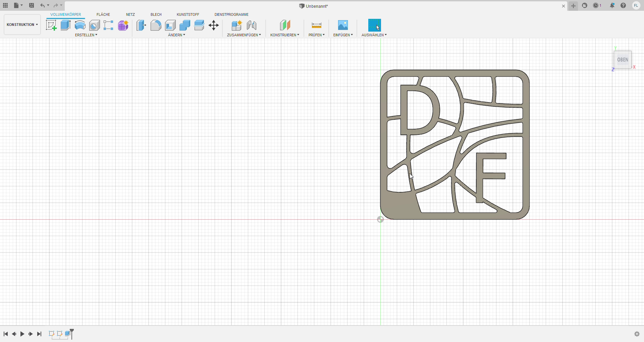Expand the ERSTELLEN dropdown menu

tap(86, 35)
